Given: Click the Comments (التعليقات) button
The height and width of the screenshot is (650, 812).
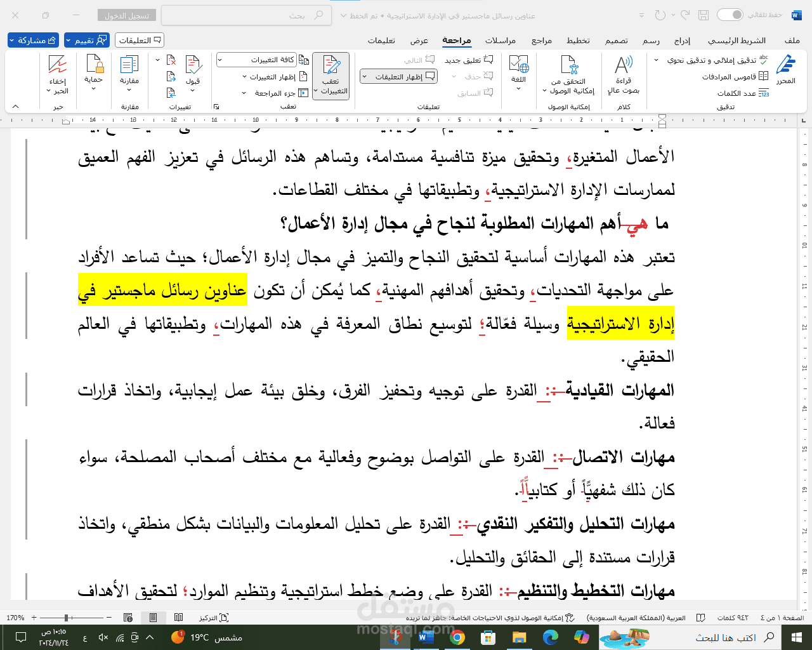Looking at the screenshot, I should click(x=140, y=40).
